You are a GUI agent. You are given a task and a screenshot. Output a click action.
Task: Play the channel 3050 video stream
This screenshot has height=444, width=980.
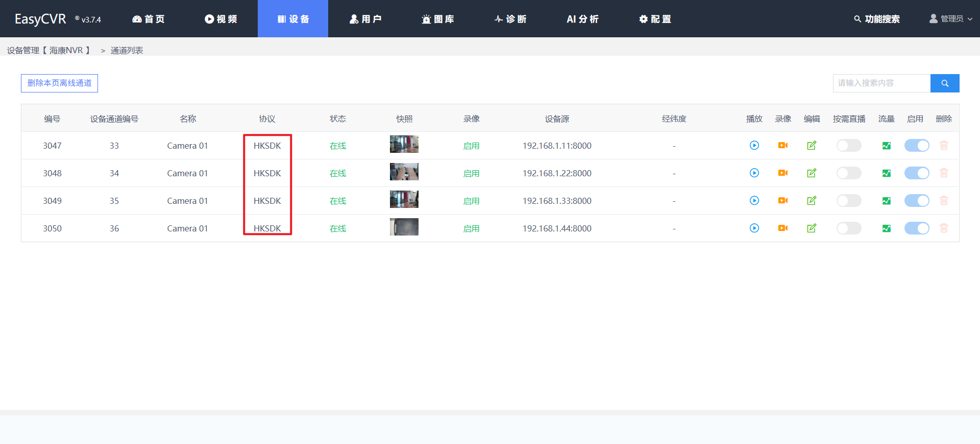[754, 228]
